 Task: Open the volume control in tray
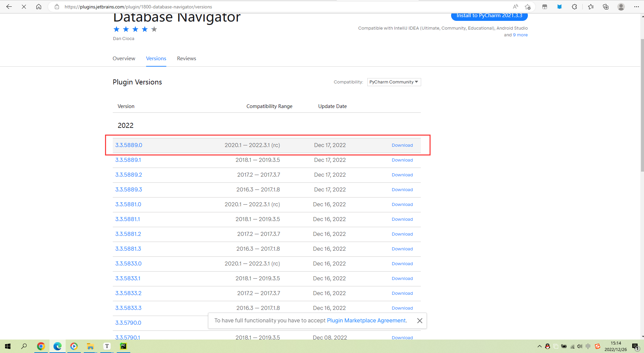click(580, 346)
